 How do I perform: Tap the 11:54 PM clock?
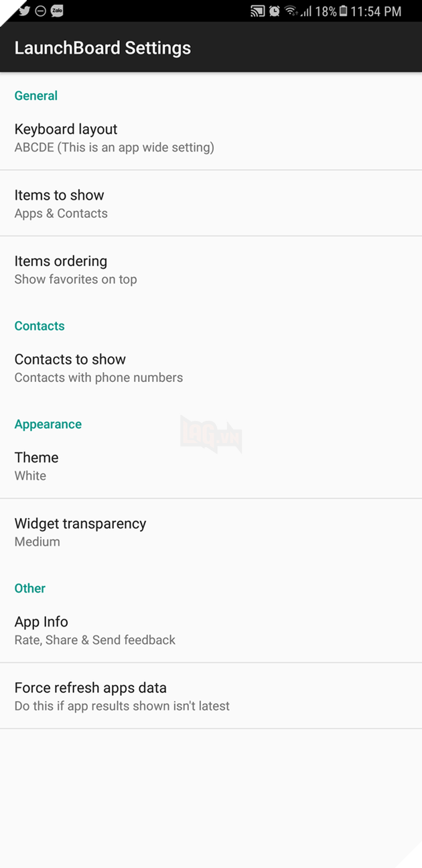click(x=376, y=11)
